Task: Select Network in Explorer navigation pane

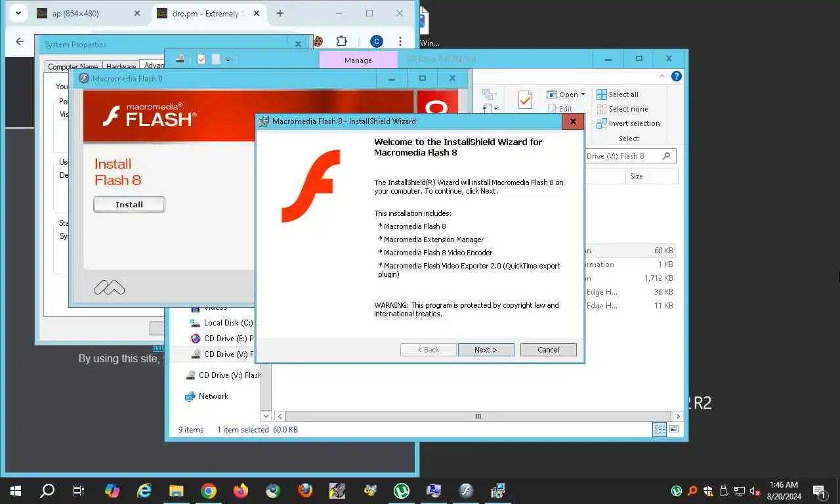Action: (207, 396)
